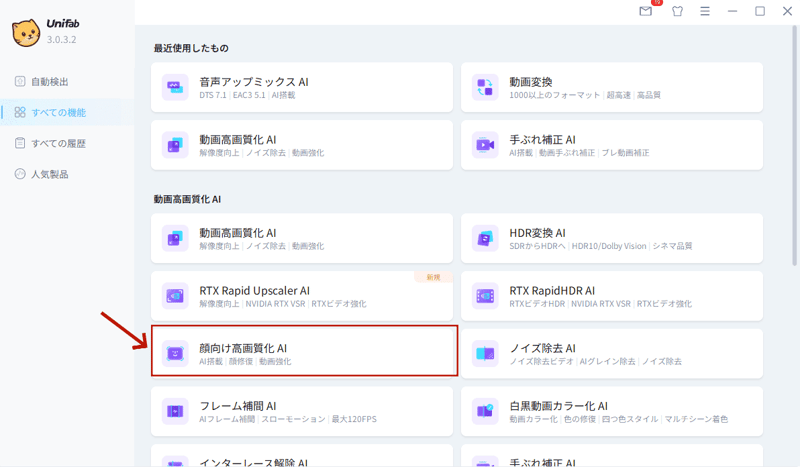Minimize the UniFab window

tap(733, 12)
